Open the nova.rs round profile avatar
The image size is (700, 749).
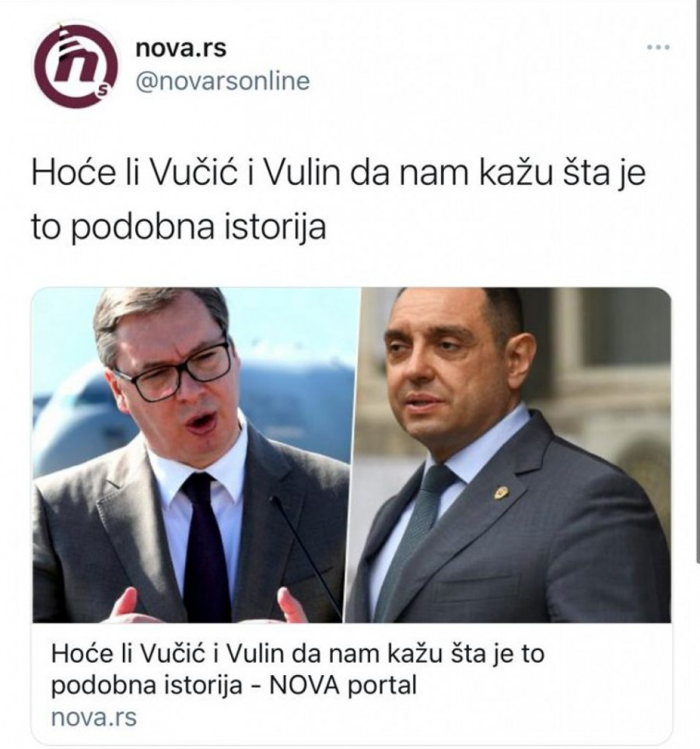click(x=75, y=64)
